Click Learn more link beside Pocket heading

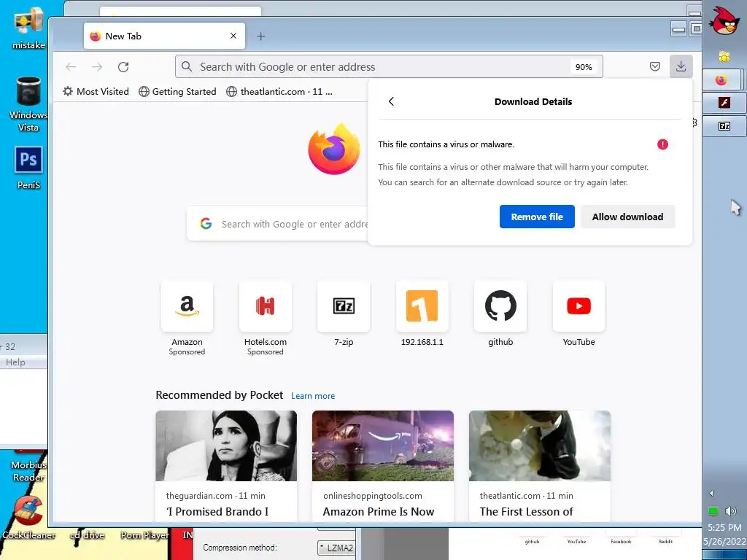click(x=313, y=396)
